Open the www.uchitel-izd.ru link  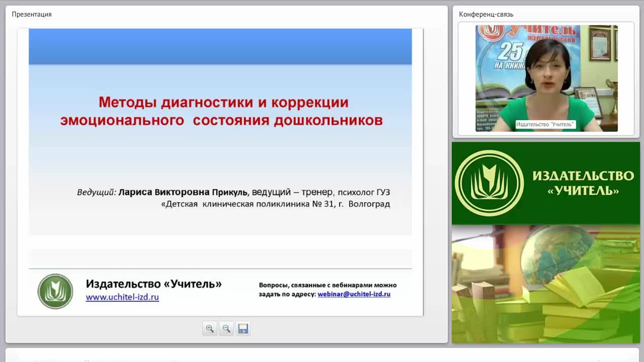[122, 297]
